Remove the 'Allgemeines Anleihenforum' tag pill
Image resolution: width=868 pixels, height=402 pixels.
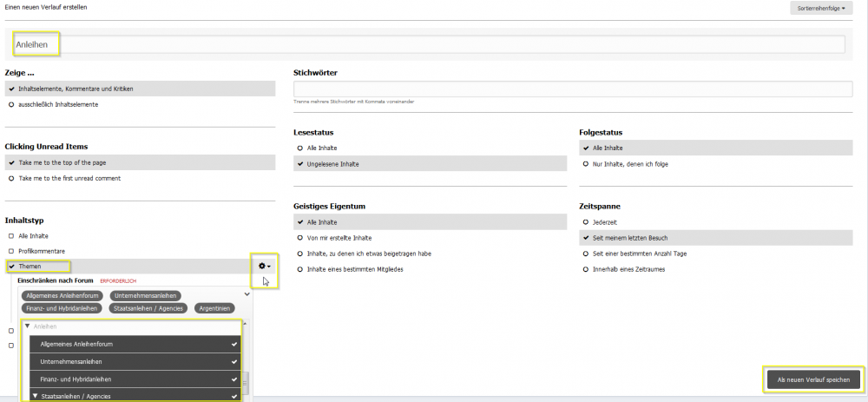(62, 296)
